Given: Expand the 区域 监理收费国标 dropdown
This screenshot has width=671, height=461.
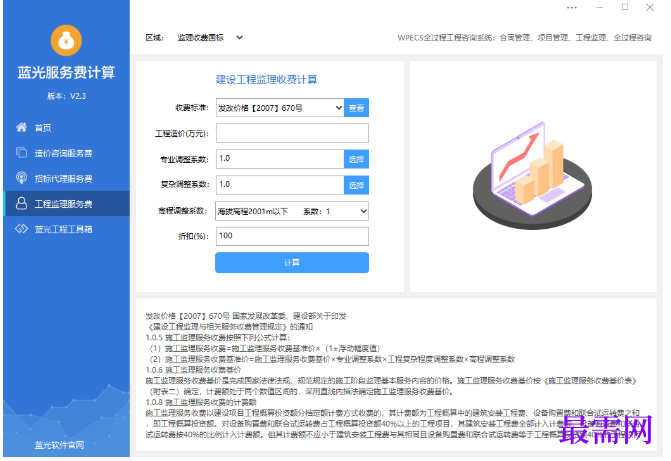Looking at the screenshot, I should click(x=210, y=38).
